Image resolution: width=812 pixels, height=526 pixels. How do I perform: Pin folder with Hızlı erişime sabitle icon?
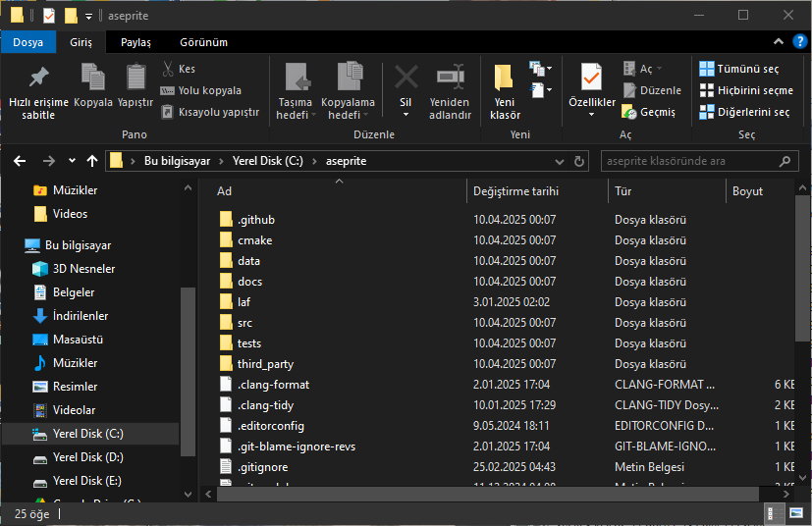(38, 79)
